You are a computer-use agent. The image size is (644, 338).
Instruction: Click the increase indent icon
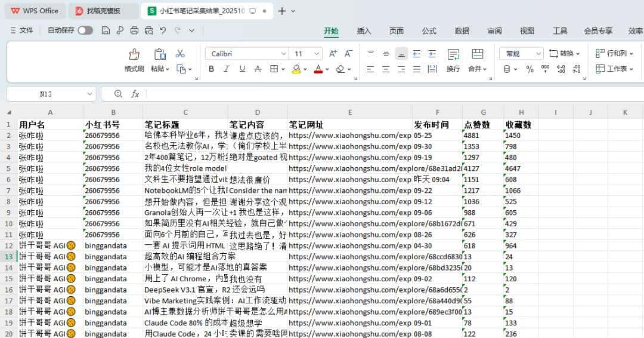432,54
